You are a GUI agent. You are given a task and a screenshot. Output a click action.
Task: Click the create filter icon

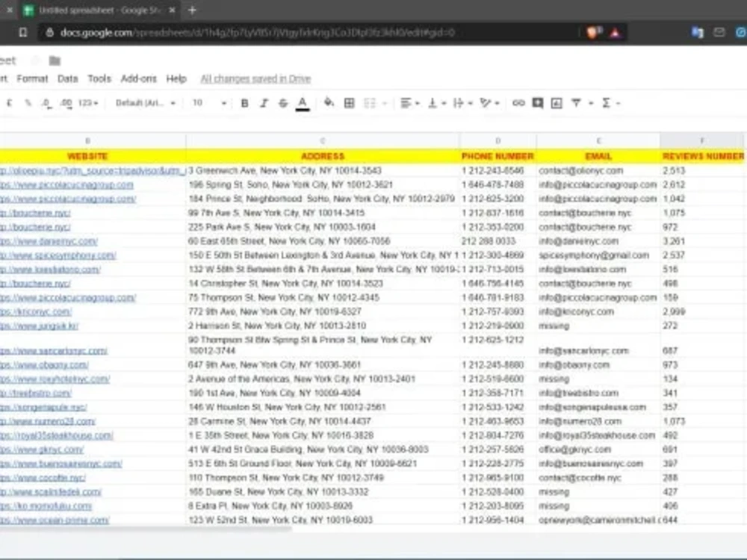pos(576,103)
